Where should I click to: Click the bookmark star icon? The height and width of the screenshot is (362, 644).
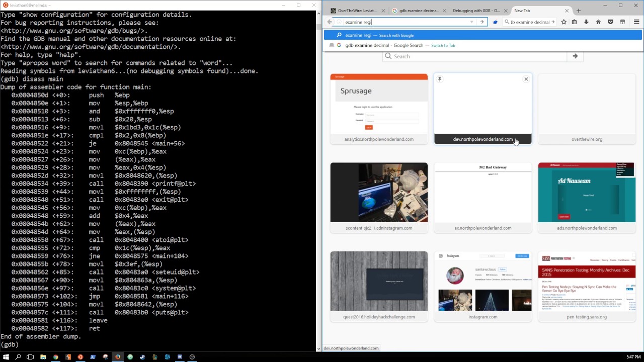point(564,22)
